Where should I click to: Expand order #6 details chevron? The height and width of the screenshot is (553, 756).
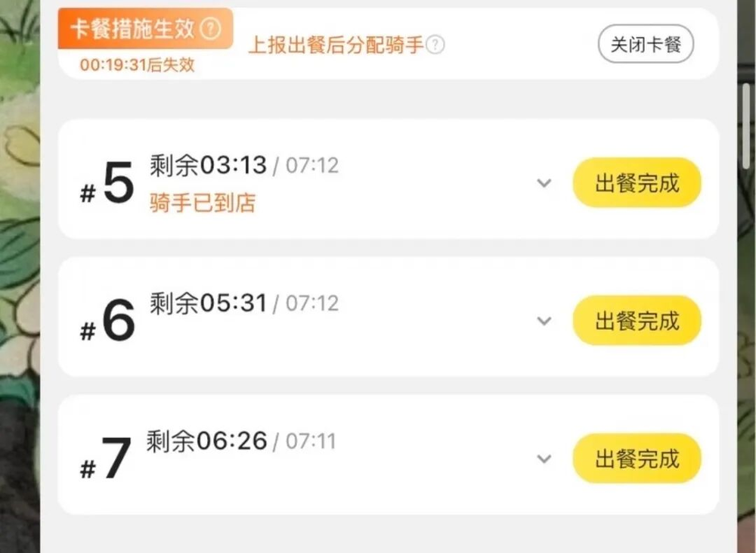(544, 322)
